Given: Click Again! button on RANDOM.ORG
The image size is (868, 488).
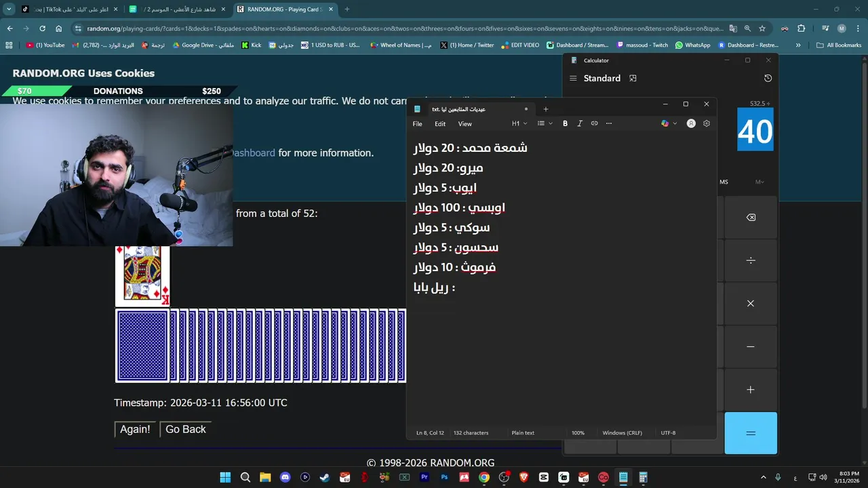Looking at the screenshot, I should 135,429.
